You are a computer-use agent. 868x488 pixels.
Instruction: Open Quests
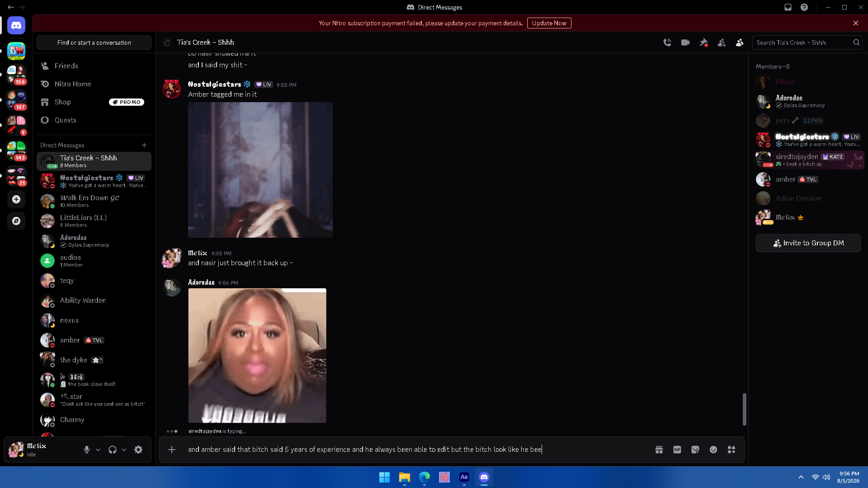click(94, 120)
